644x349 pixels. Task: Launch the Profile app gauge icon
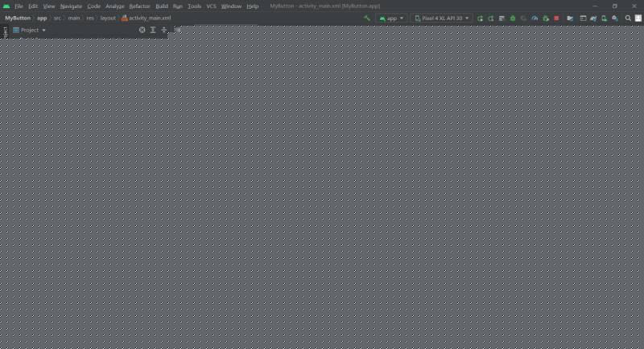pos(535,18)
